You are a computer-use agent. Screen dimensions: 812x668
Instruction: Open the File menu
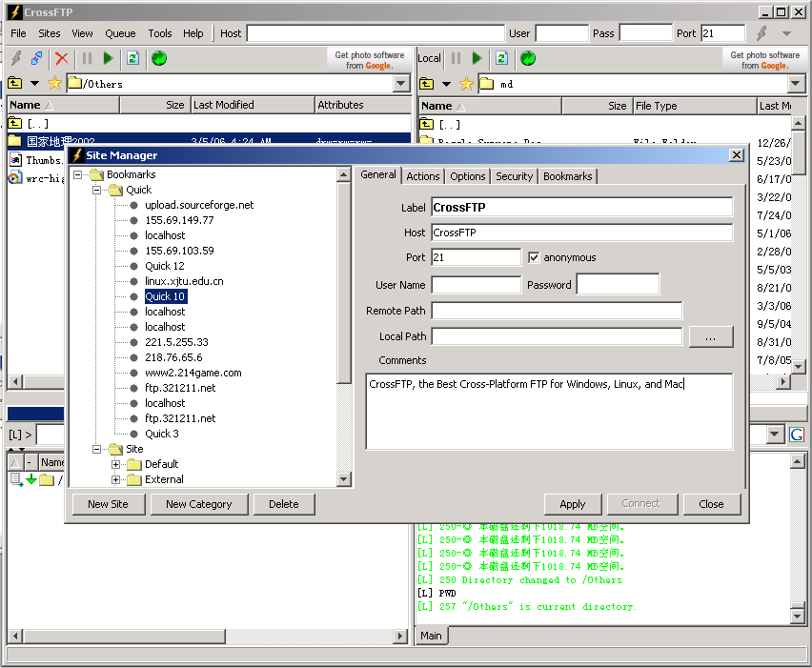tap(18, 33)
